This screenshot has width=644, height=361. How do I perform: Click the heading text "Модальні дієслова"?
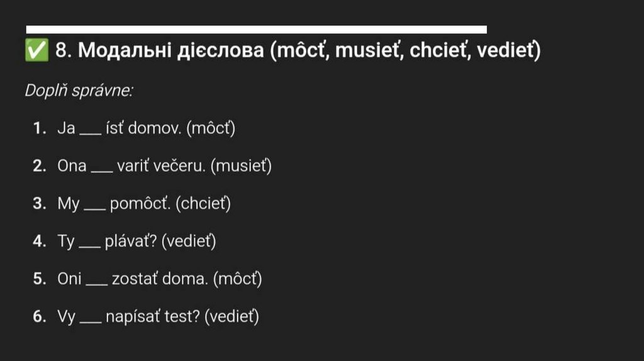tap(170, 52)
